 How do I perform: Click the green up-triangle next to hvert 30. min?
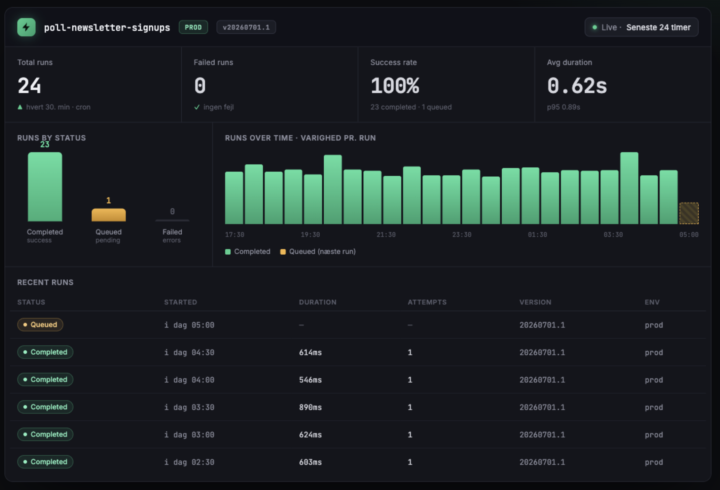[x=20, y=107]
